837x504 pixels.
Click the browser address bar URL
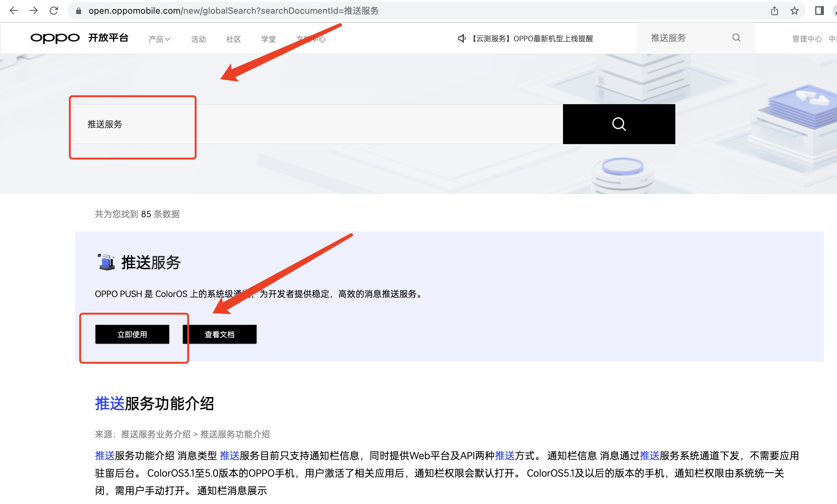click(x=233, y=11)
